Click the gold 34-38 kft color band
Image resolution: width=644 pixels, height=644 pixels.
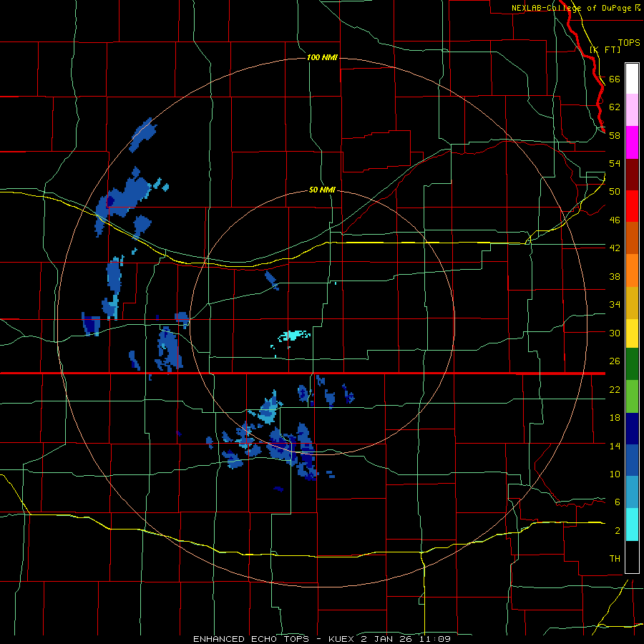(632, 303)
